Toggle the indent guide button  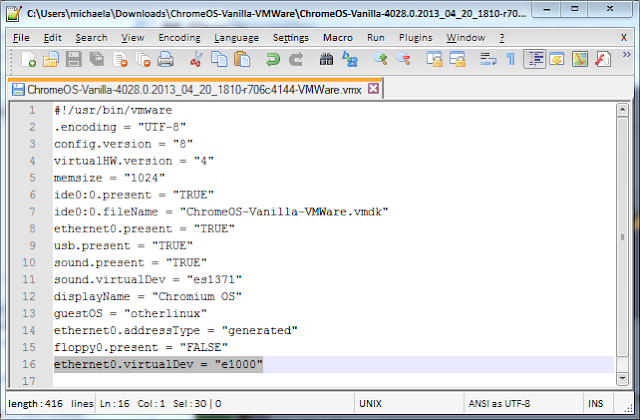tap(534, 60)
